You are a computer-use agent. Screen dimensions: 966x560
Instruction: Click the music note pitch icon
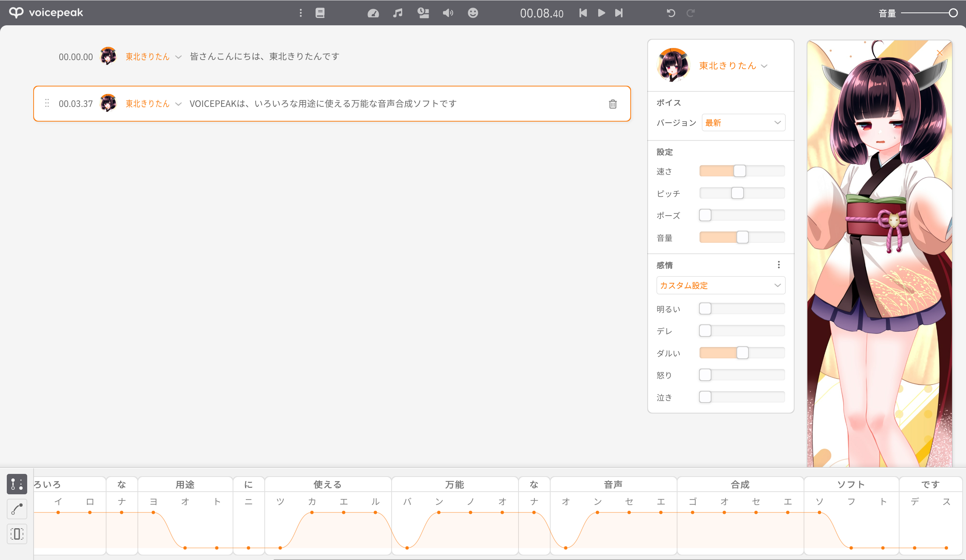point(398,13)
